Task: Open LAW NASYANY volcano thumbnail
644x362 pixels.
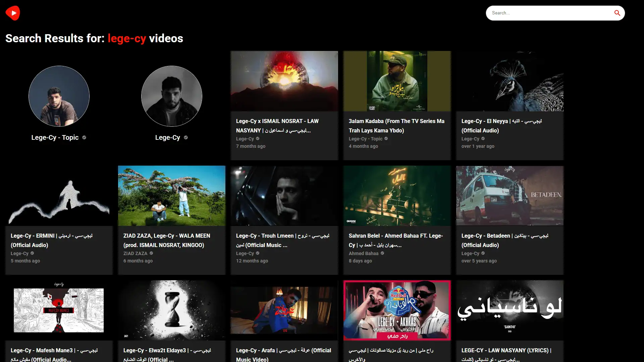Action: [x=284, y=81]
